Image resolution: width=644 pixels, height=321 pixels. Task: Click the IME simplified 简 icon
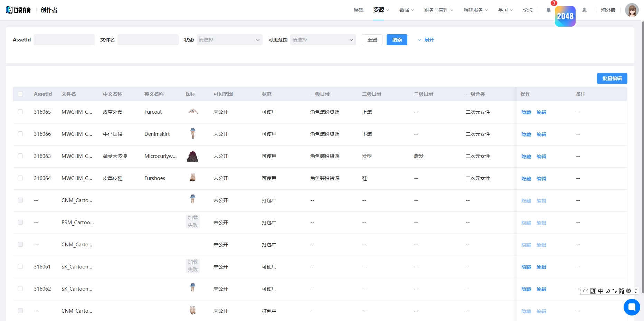point(621,291)
